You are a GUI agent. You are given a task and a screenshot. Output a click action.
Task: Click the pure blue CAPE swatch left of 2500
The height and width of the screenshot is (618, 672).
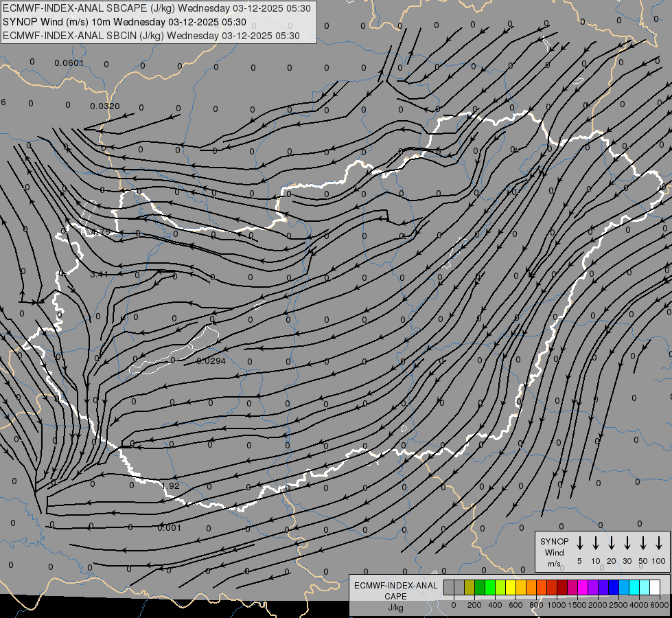click(614, 587)
